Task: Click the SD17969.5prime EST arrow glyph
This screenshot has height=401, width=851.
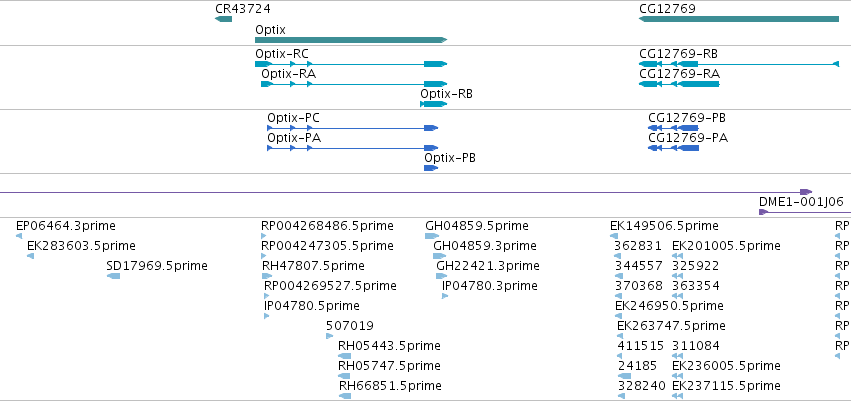Action: 113,276
